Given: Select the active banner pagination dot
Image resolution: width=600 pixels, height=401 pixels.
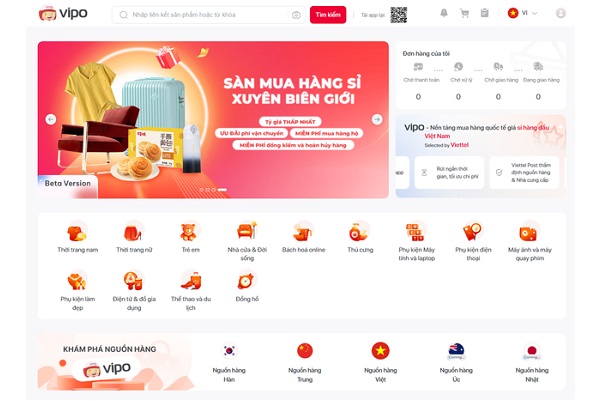Looking at the screenshot, I should tap(222, 190).
